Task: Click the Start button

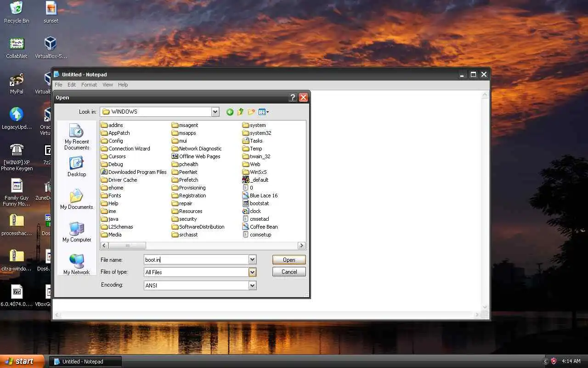Action: (22, 362)
